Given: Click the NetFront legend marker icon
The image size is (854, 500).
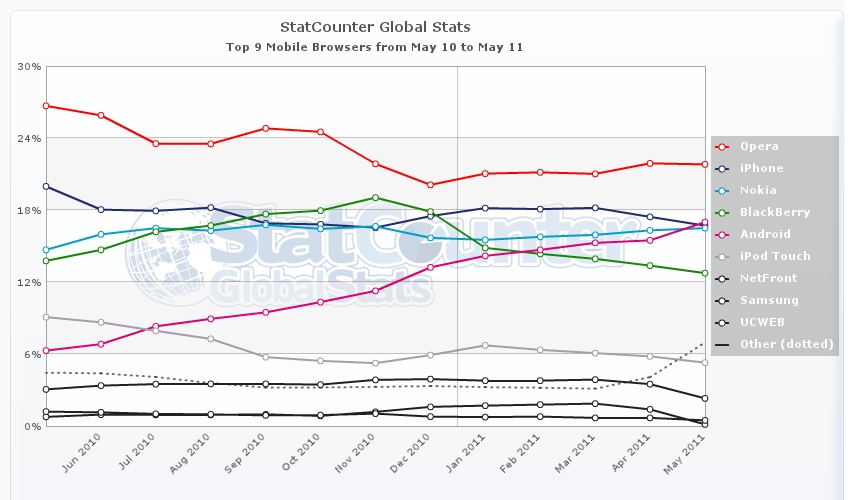Looking at the screenshot, I should click(x=723, y=279).
